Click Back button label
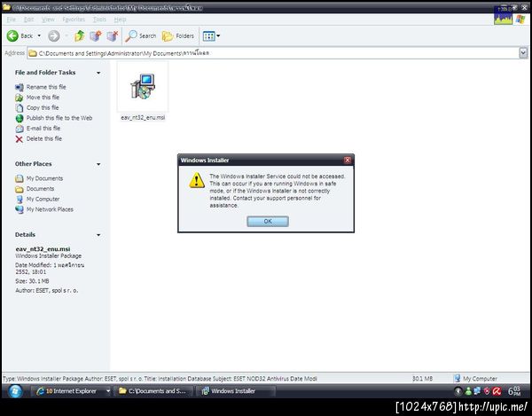Viewport: 532px width, 416px height. pos(27,36)
